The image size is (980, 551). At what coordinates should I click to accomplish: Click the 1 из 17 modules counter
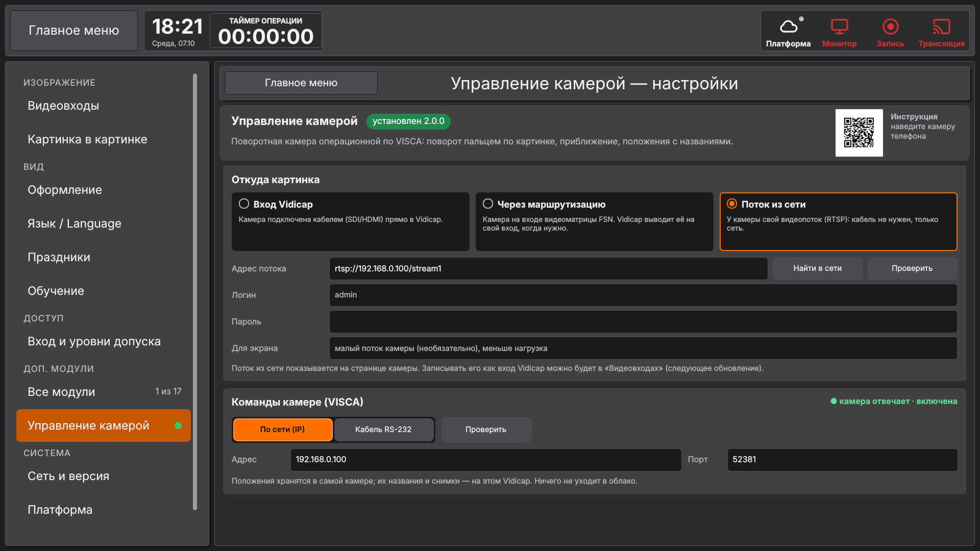coord(168,391)
